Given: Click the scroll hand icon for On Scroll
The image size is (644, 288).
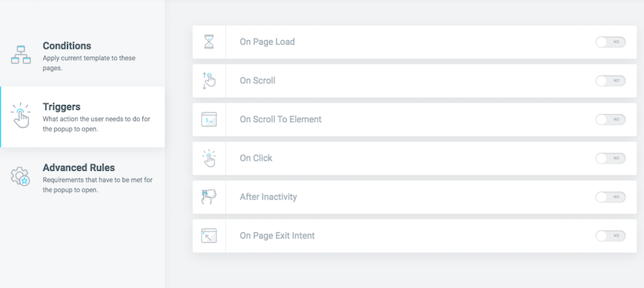Looking at the screenshot, I should 209,81.
